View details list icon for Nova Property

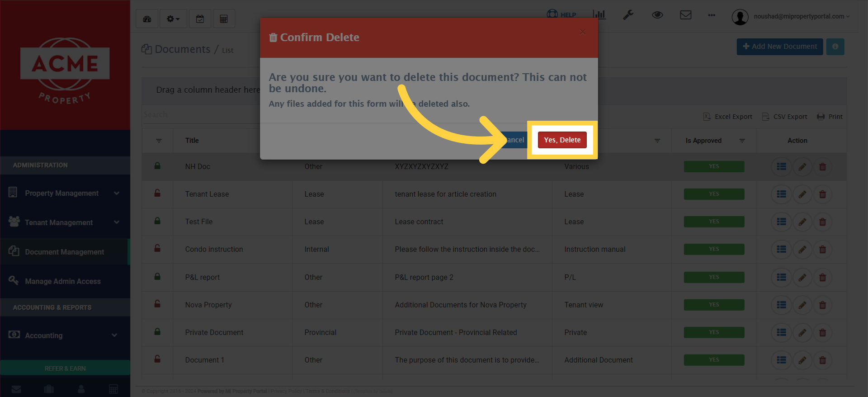tap(781, 305)
